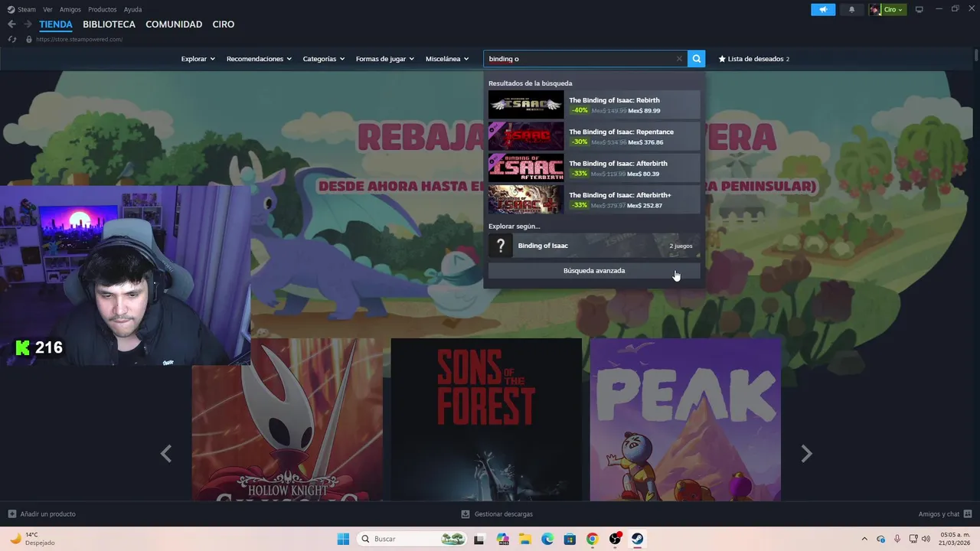Open the Amigos y chat icon
The width and height of the screenshot is (980, 551).
tap(968, 514)
